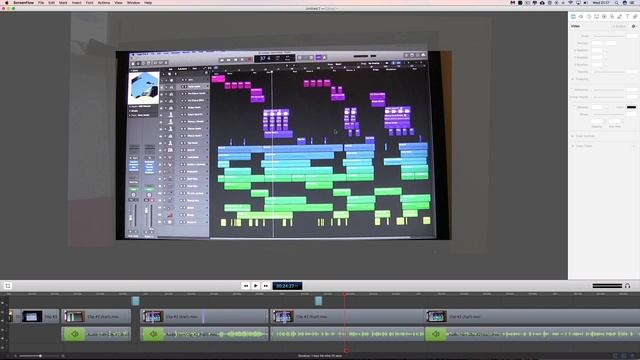Image resolution: width=640 pixels, height=360 pixels.
Task: Expand the Cropping section
Action: point(572,79)
